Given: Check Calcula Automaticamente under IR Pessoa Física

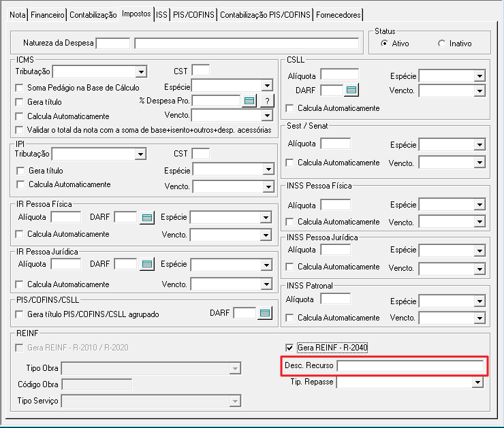Looking at the screenshot, I should 19,234.
